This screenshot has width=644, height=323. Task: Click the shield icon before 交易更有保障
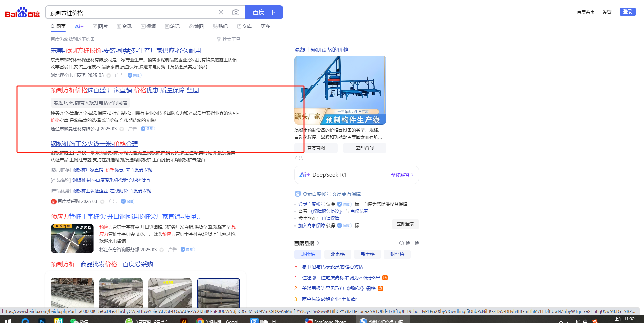(x=298, y=194)
